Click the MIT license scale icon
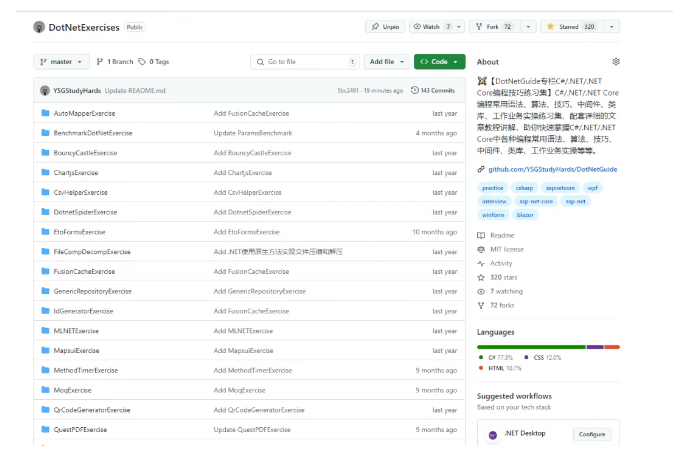The image size is (678, 474). click(481, 250)
